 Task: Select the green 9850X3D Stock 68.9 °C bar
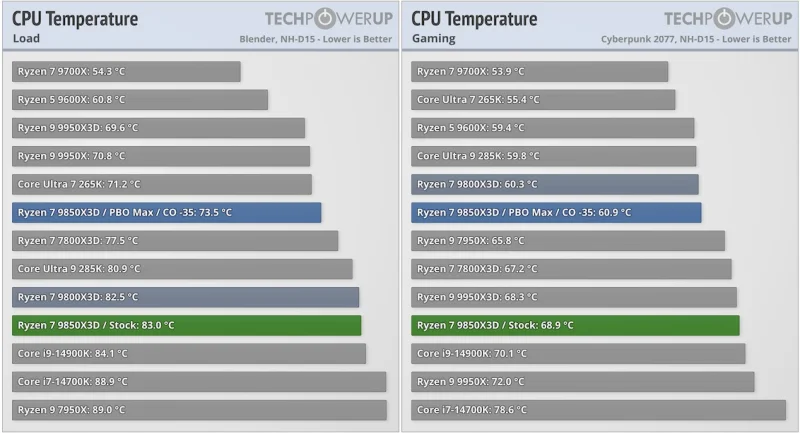575,325
